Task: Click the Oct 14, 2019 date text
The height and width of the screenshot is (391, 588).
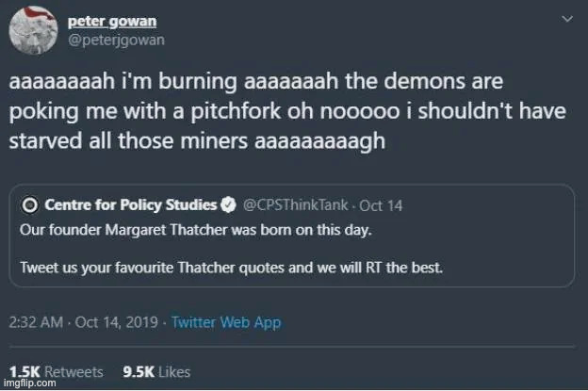Action: (x=117, y=322)
